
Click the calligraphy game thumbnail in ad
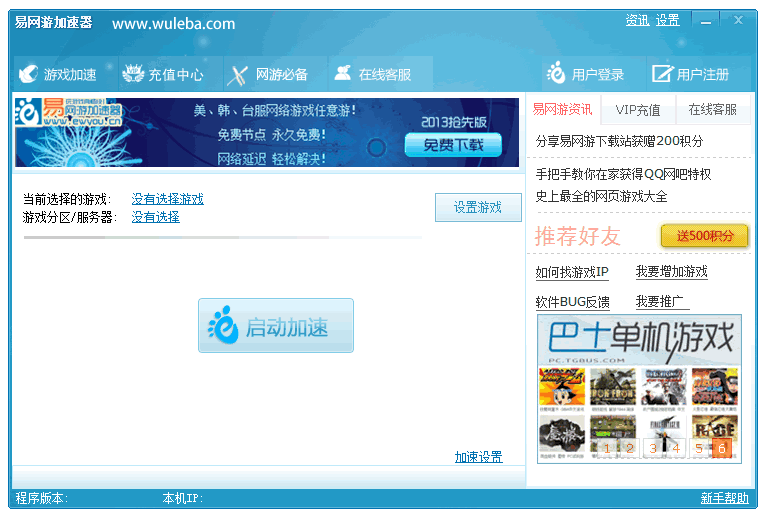(562, 433)
